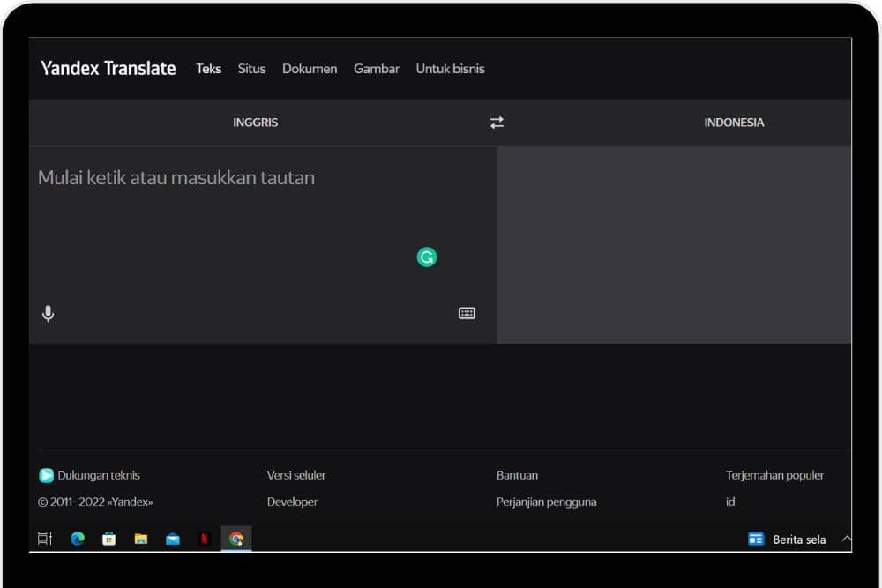882x588 pixels.
Task: Open the INGGRIS source language selector
Action: 255,123
